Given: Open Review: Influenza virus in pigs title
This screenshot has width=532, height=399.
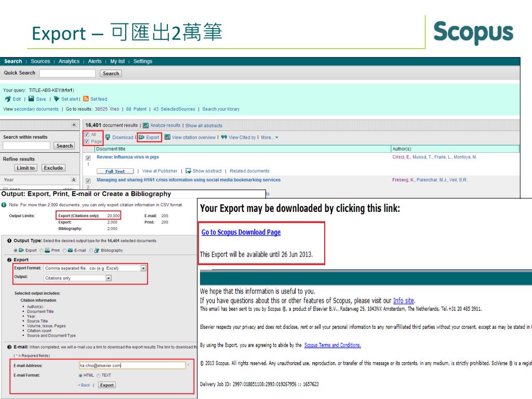Looking at the screenshot, I should [x=128, y=157].
